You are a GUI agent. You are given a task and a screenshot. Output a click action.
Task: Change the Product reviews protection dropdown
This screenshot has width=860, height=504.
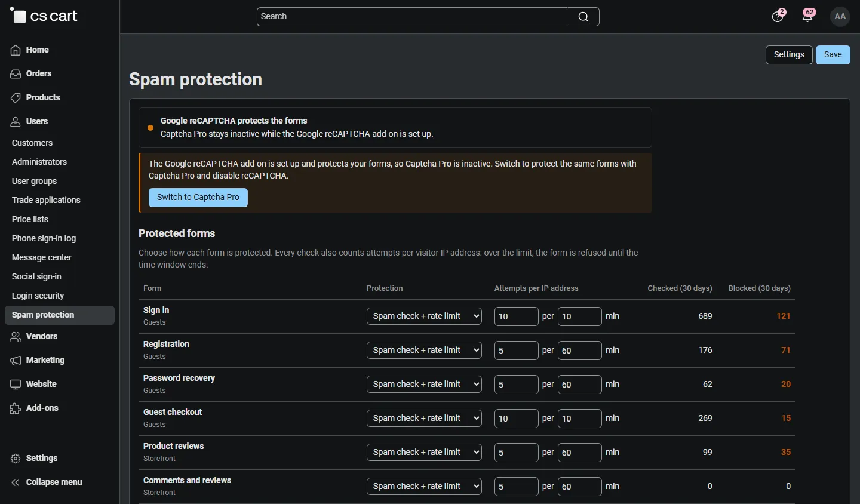point(424,453)
